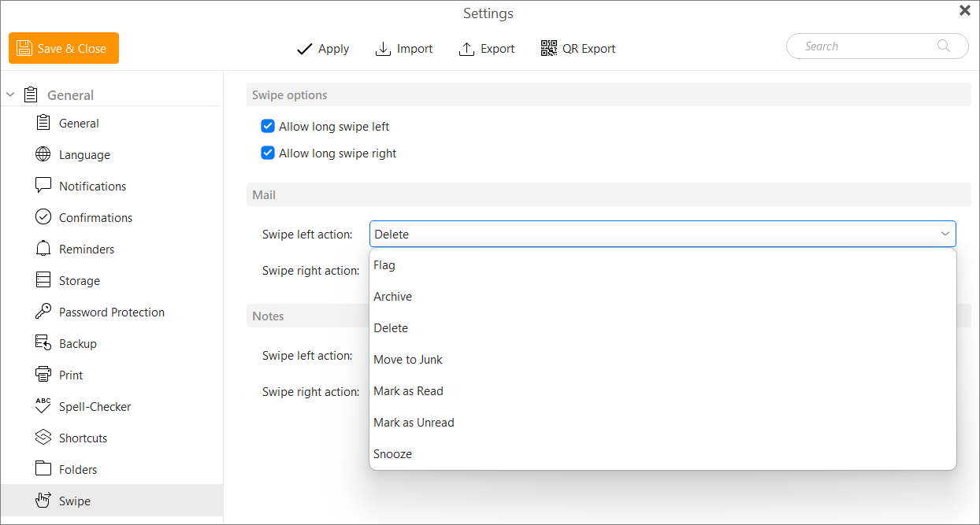Click the Folders folder icon
The image size is (980, 525).
[x=43, y=469]
